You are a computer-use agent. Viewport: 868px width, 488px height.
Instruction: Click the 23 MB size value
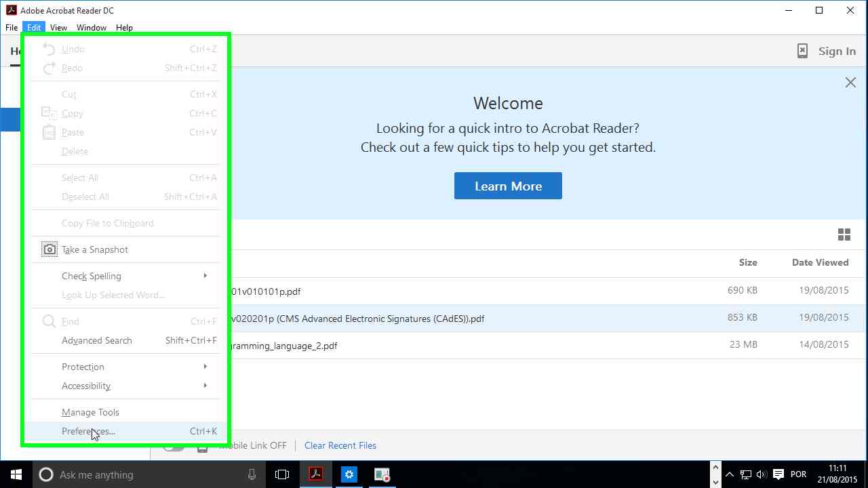tap(744, 344)
